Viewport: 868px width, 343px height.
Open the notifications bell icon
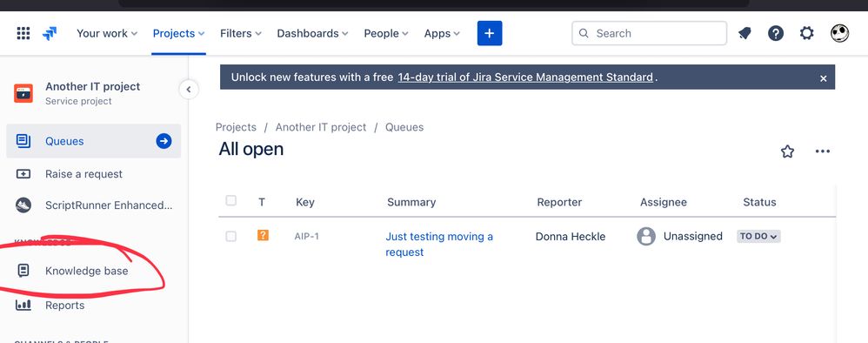pyautogui.click(x=744, y=33)
